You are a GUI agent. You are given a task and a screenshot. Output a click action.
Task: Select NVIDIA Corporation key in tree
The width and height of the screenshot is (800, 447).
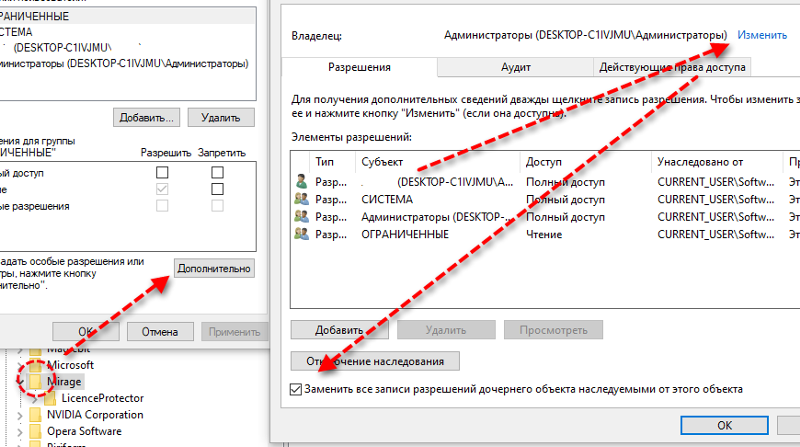click(95, 415)
